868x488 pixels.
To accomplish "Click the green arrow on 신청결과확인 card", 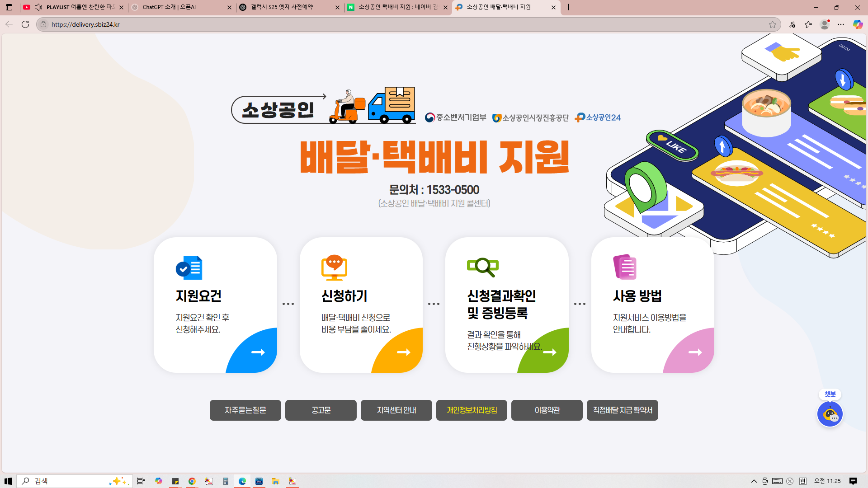I will 549,352.
